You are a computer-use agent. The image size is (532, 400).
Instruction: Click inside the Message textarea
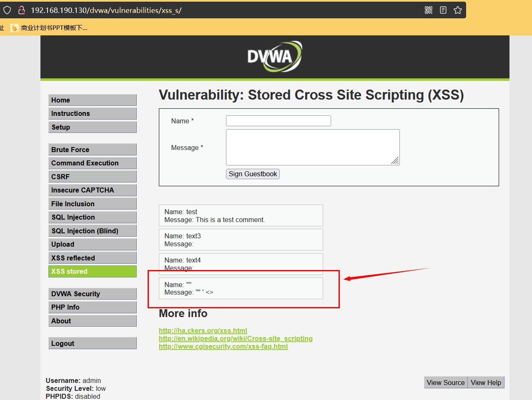[313, 147]
